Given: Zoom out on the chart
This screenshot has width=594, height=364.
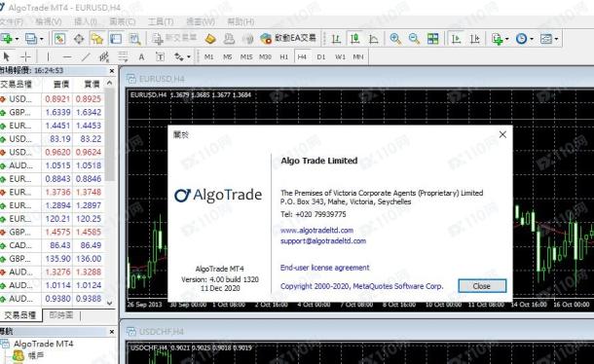Looking at the screenshot, I should (x=414, y=39).
